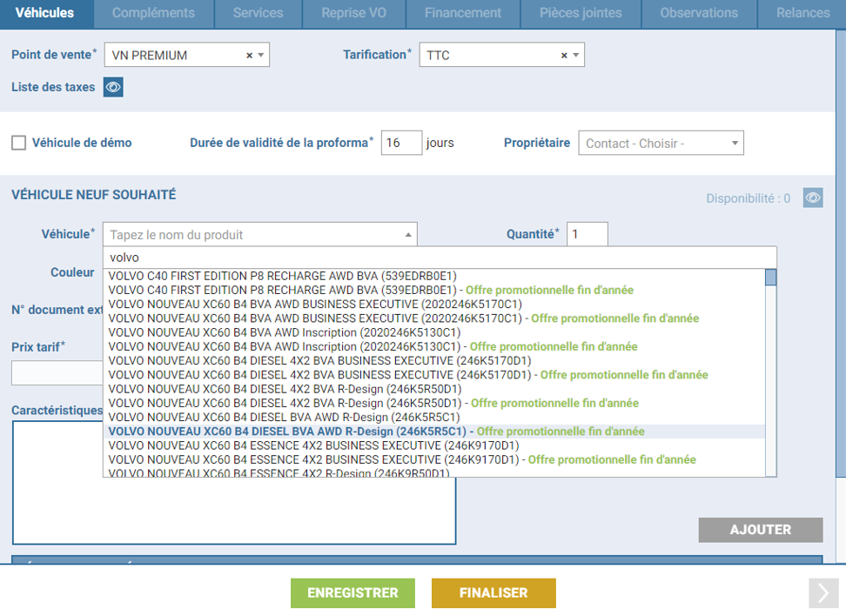Open the Services tab
Viewport: 846px width, 616px height.
coord(258,13)
